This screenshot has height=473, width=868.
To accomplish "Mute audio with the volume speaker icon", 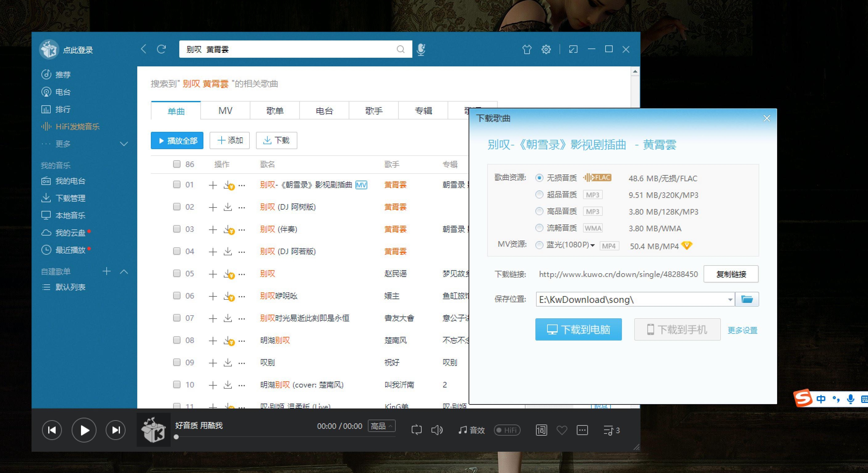I will (437, 430).
